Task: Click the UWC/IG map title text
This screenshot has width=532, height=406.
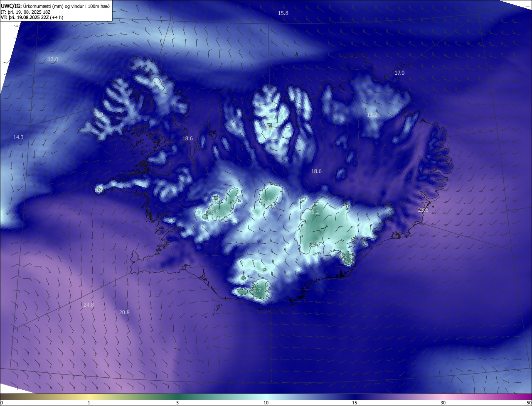Action: tap(55, 6)
